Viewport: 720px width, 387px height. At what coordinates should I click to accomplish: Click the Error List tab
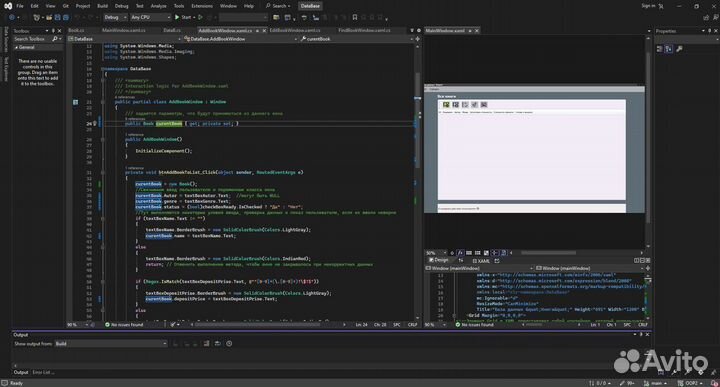point(42,372)
